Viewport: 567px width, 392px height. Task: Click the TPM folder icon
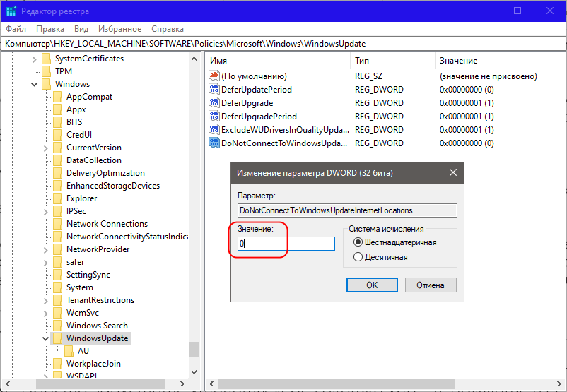click(46, 71)
